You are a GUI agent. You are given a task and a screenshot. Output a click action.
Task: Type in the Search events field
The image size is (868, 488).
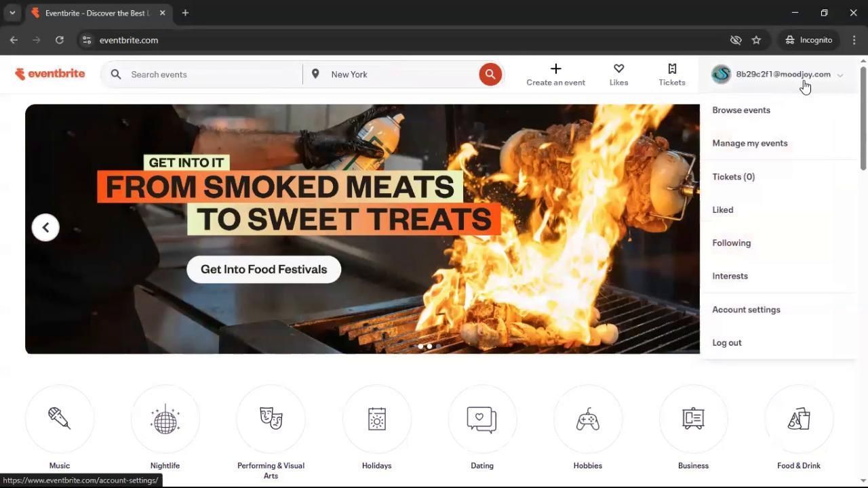(210, 75)
